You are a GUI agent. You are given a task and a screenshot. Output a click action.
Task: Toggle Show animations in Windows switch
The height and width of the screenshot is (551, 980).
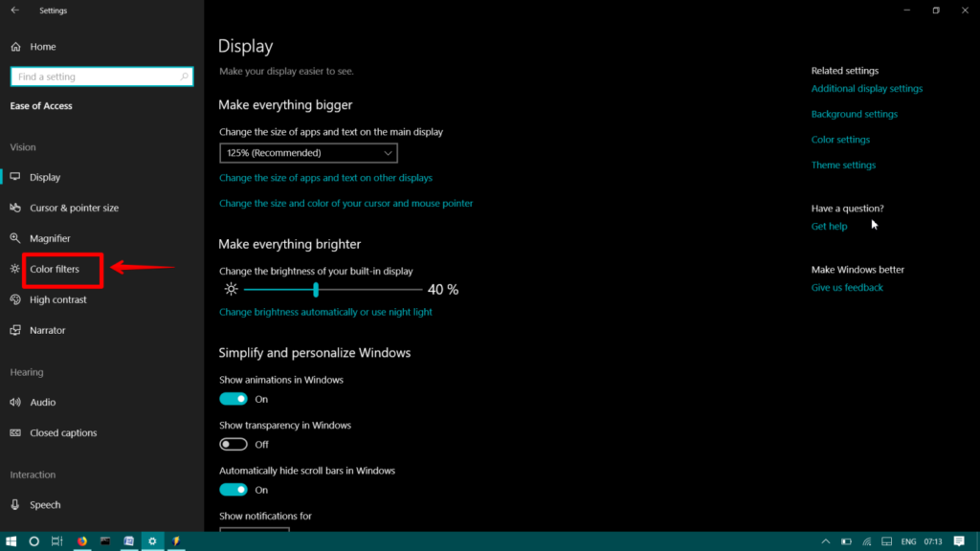click(x=234, y=399)
